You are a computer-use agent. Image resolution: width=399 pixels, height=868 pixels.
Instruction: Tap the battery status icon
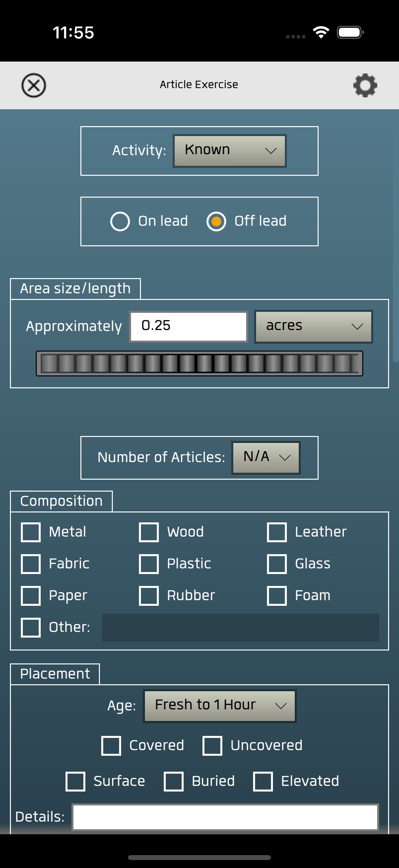(x=350, y=32)
